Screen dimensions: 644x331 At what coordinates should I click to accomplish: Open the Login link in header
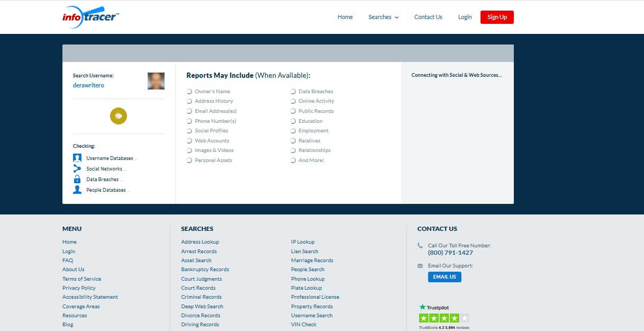point(465,17)
